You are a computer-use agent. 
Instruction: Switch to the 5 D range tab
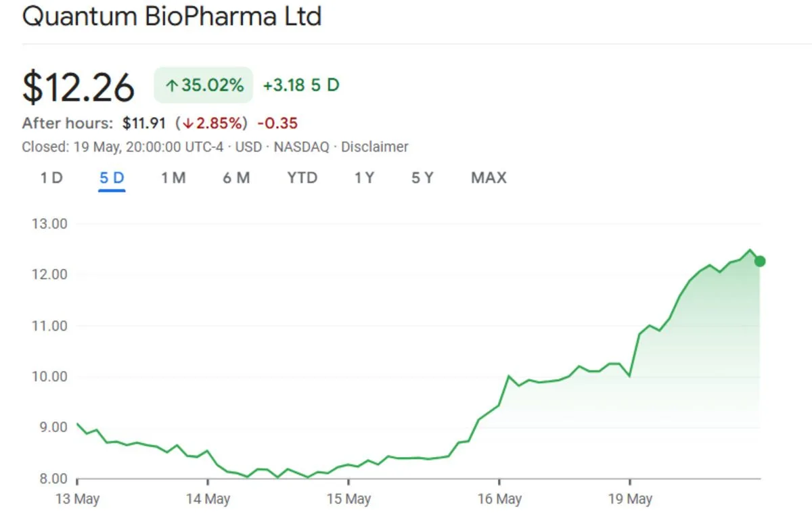(x=112, y=178)
